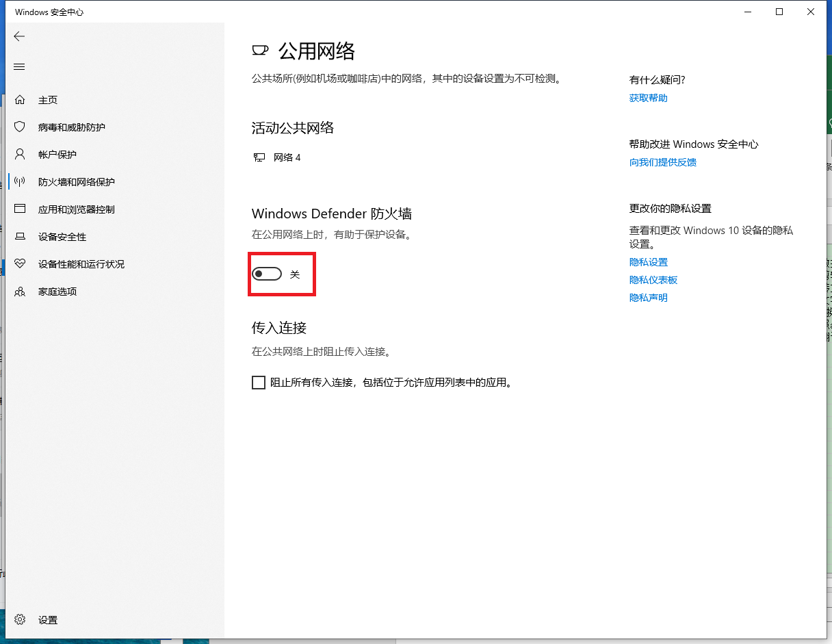
Task: Open the 隐私仪表板 link
Action: (653, 280)
